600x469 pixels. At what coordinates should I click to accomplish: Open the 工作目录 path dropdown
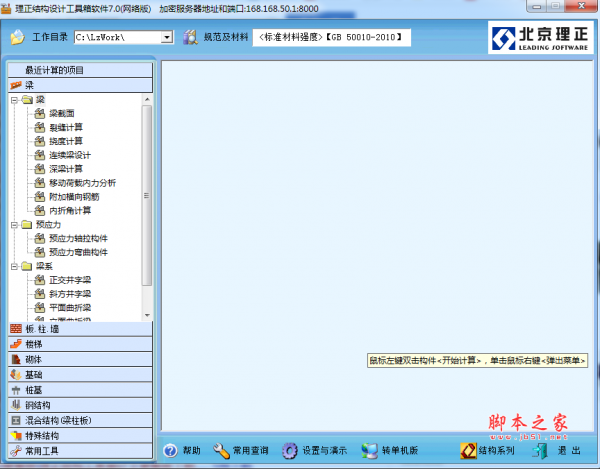[165, 38]
